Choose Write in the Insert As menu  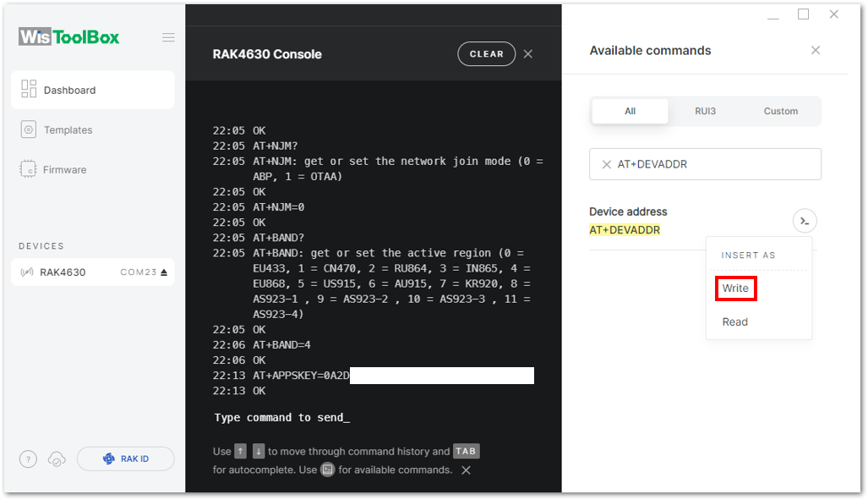tap(735, 288)
